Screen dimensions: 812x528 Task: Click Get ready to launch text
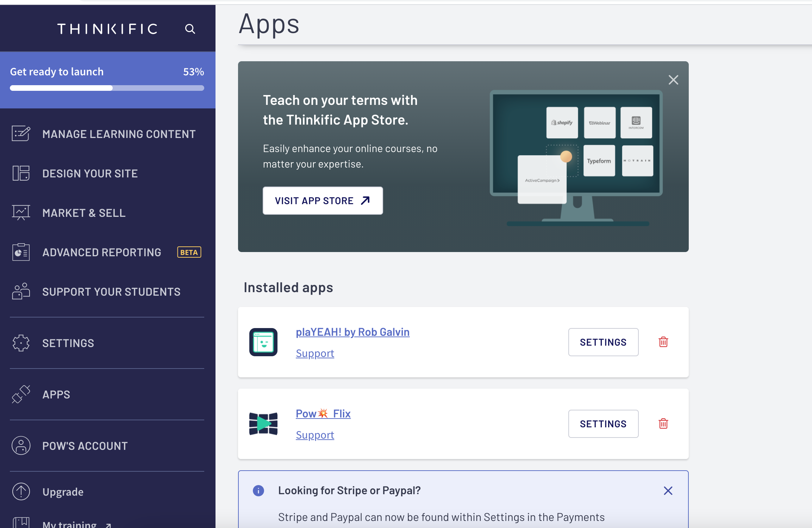pyautogui.click(x=57, y=72)
